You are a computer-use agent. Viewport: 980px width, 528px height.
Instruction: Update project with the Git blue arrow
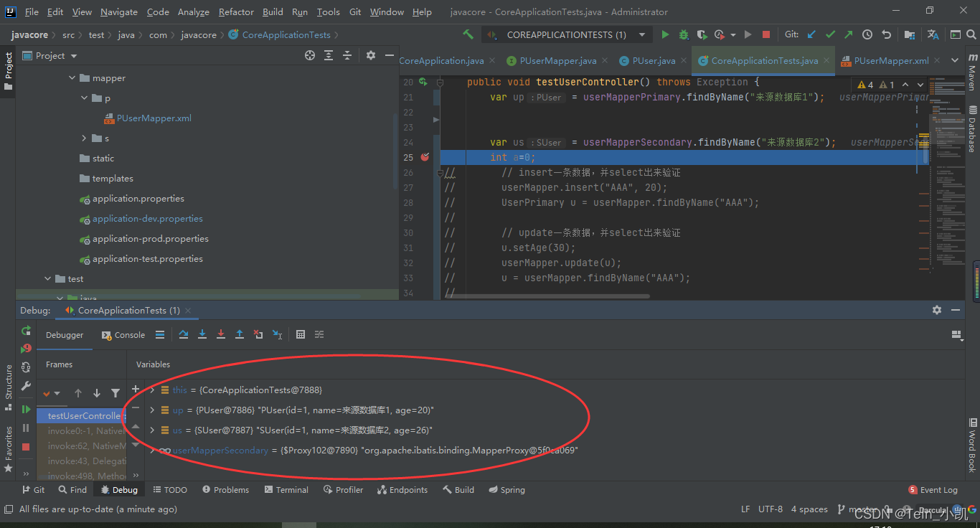pos(811,34)
